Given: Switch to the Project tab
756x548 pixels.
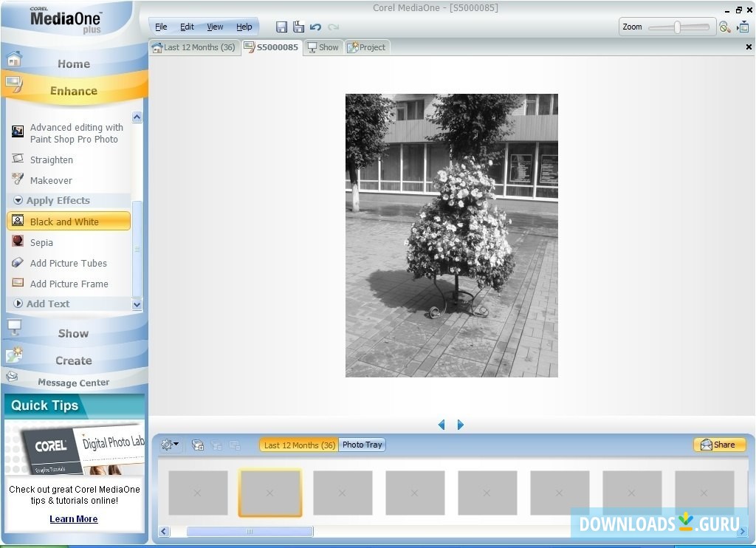Looking at the screenshot, I should click(x=367, y=47).
